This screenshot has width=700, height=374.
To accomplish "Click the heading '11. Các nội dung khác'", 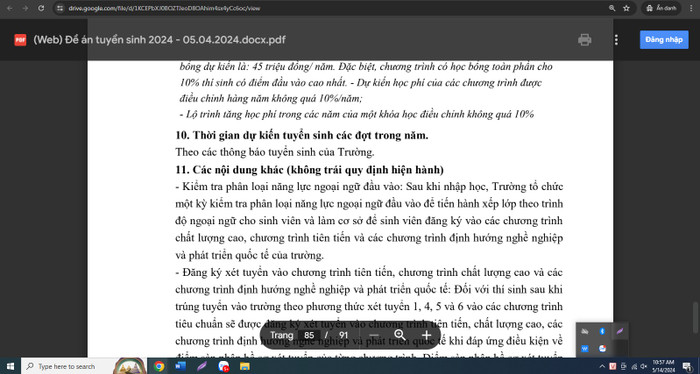I will (309, 170).
